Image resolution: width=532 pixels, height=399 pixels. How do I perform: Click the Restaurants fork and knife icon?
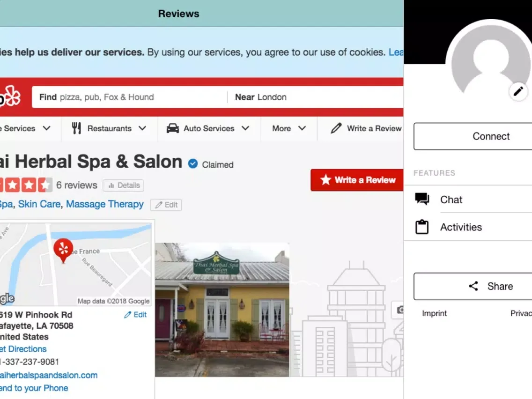click(76, 128)
